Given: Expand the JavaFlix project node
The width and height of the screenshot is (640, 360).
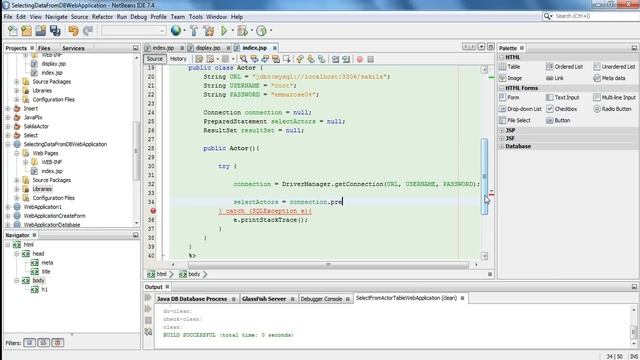Looking at the screenshot, I should click(8, 118).
